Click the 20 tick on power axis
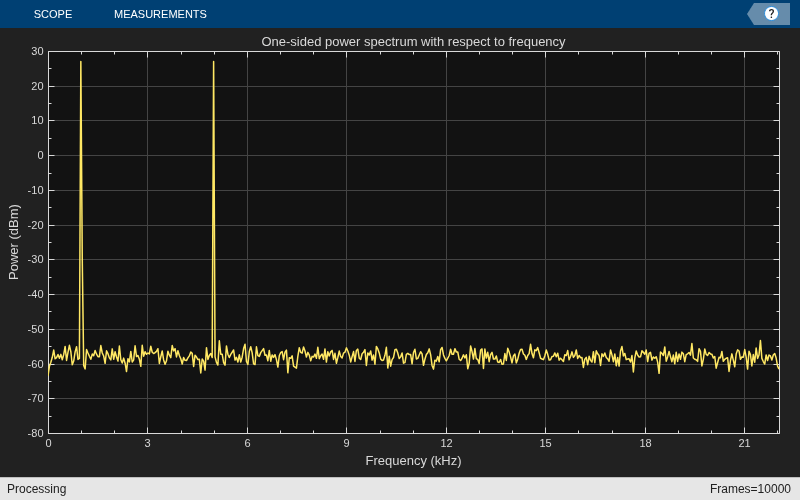Image resolution: width=800 pixels, height=500 pixels. 37,86
